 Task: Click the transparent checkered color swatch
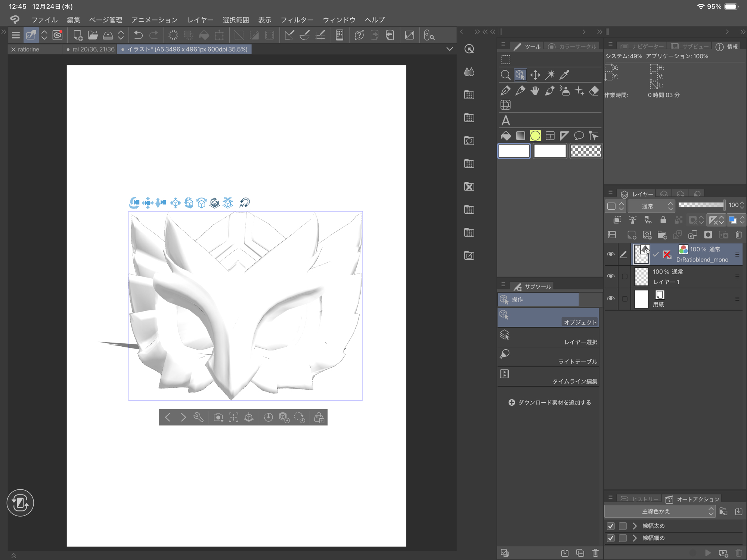(x=586, y=151)
